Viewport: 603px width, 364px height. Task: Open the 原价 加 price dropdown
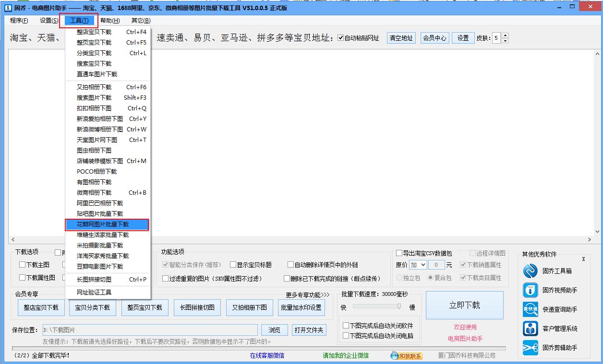pos(418,264)
